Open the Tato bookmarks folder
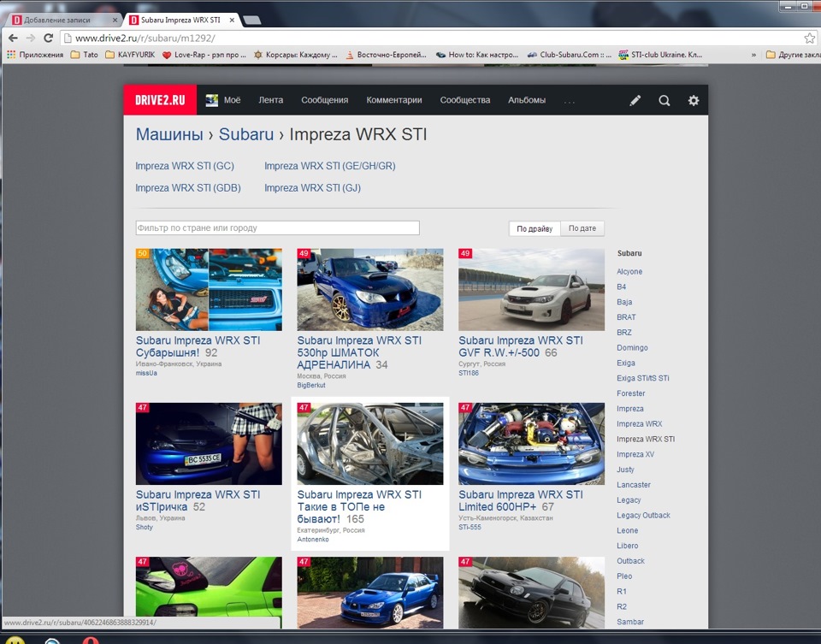Screen dimensions: 821x644 [x=85, y=55]
